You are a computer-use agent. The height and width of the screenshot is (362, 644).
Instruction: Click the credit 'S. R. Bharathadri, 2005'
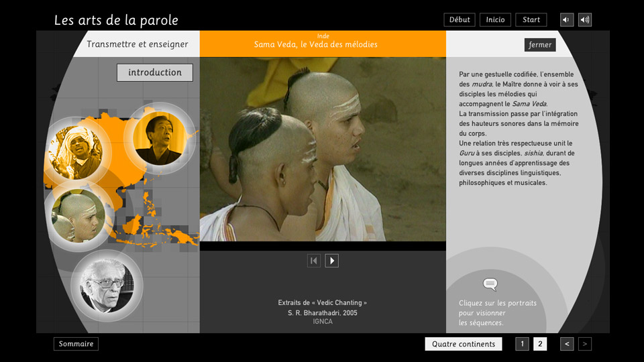[323, 313]
